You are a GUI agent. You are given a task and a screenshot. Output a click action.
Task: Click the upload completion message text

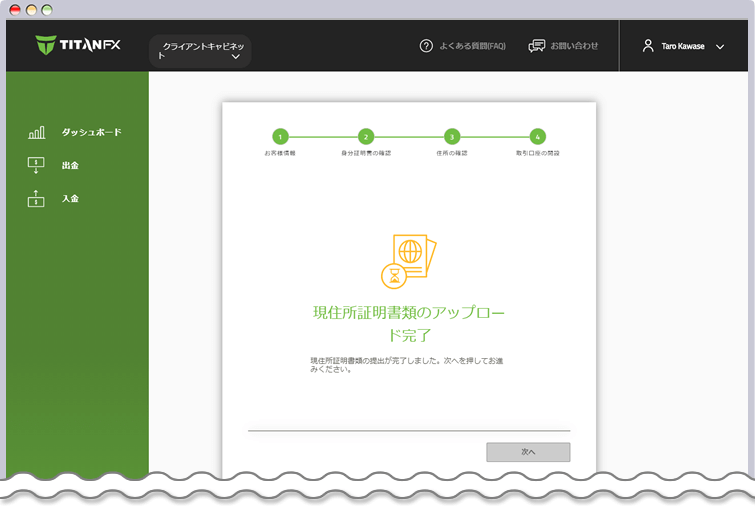(x=406, y=365)
